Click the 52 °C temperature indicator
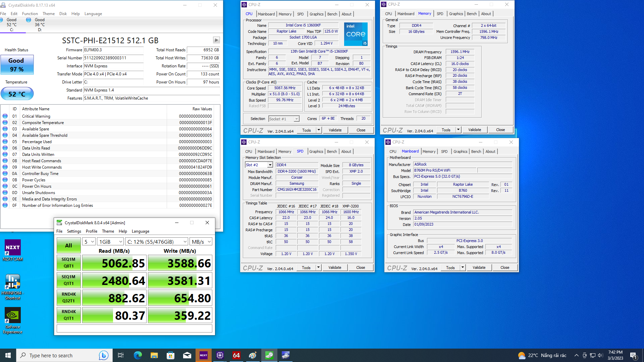Screen dimensions: 644x362 (17, 94)
